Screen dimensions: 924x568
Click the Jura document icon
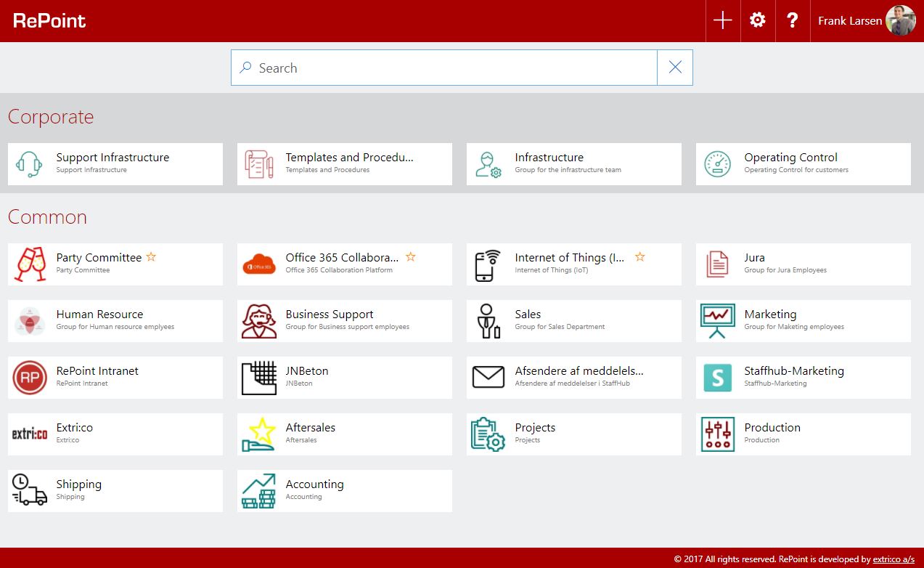[717, 264]
